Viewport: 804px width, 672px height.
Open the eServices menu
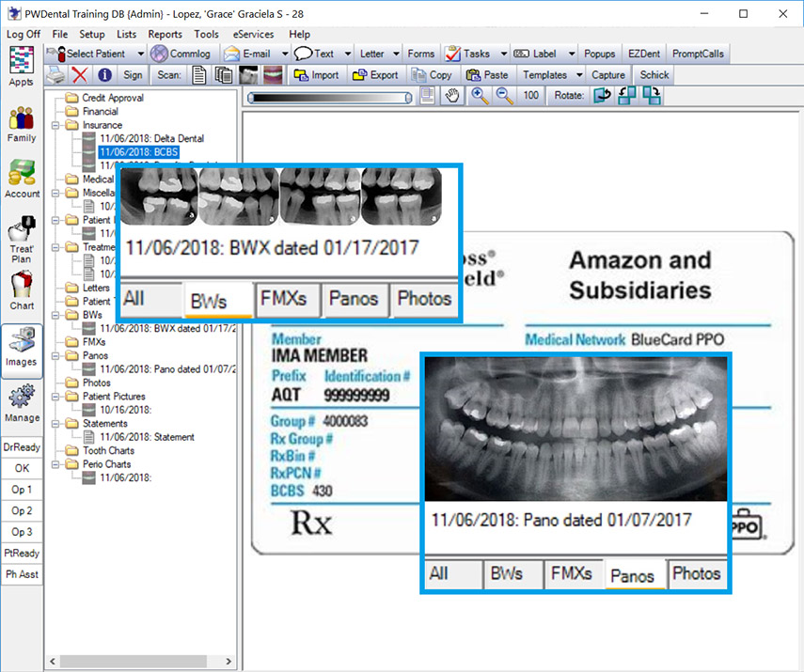click(x=253, y=35)
